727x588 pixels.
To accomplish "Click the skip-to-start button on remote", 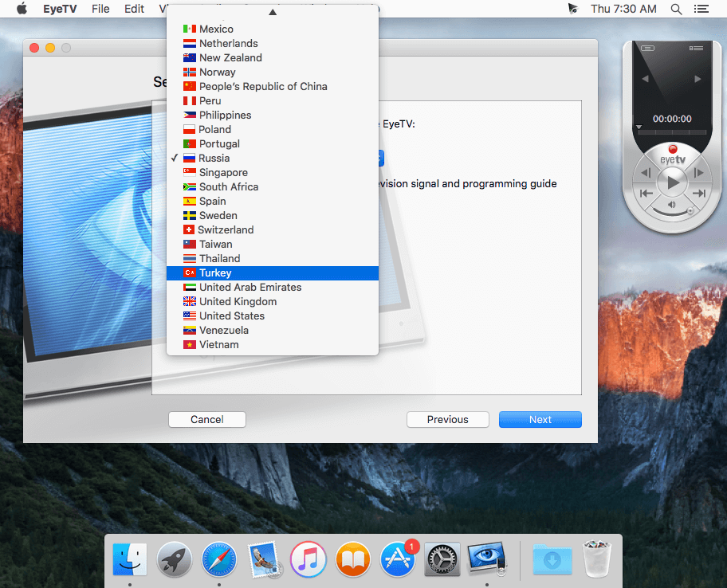I will coord(646,194).
